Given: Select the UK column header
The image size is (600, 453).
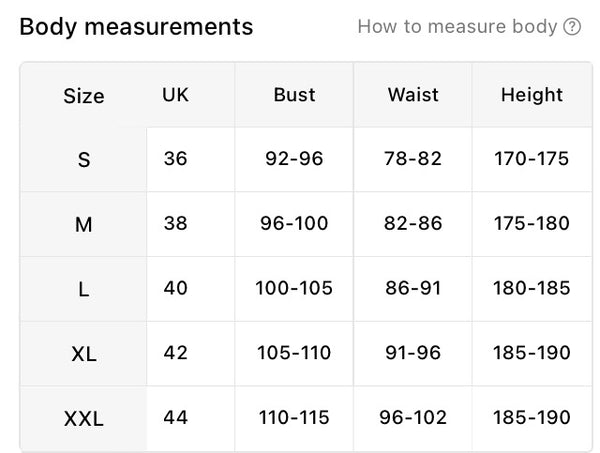Looking at the screenshot, I should click(175, 95).
